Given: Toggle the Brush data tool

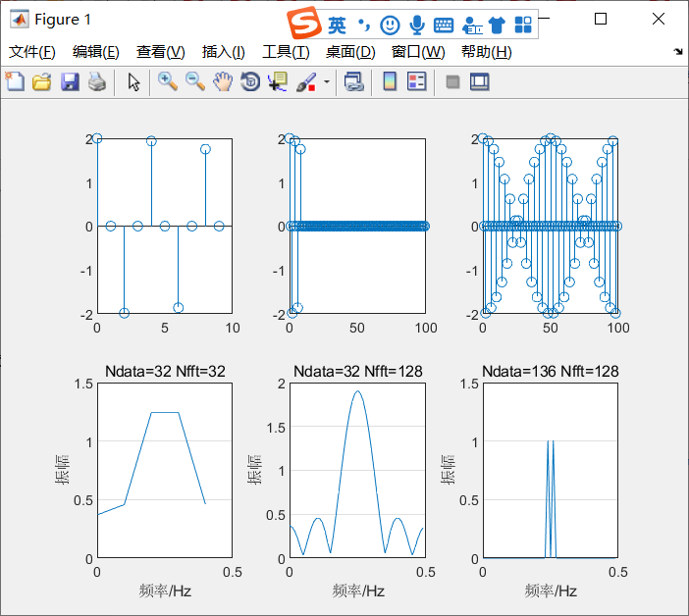Looking at the screenshot, I should click(x=306, y=81).
